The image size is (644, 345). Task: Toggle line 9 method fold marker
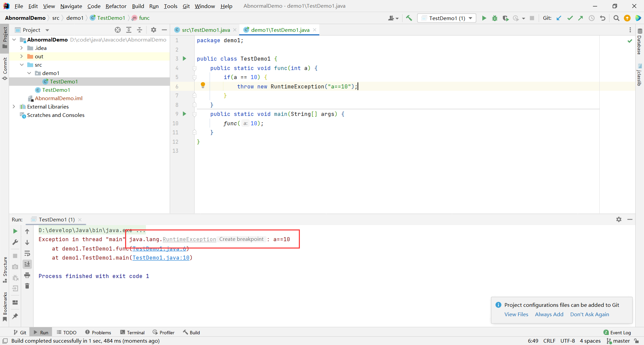click(195, 114)
